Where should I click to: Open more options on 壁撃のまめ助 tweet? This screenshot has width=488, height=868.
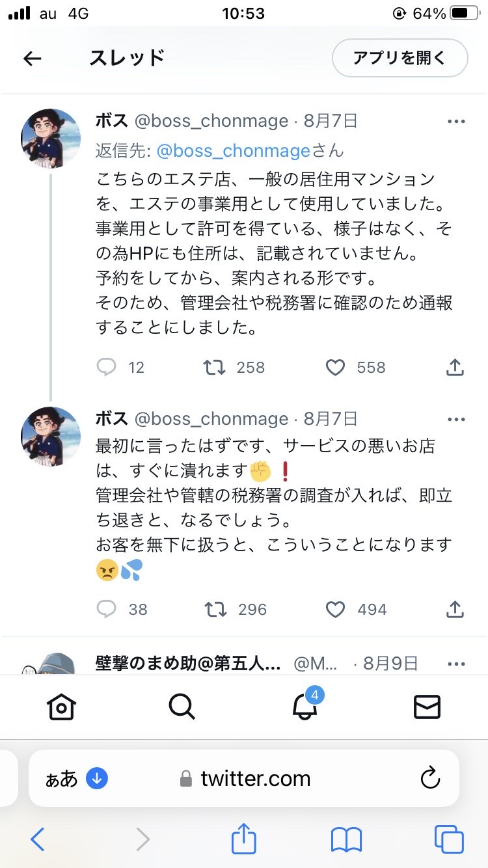point(455,664)
